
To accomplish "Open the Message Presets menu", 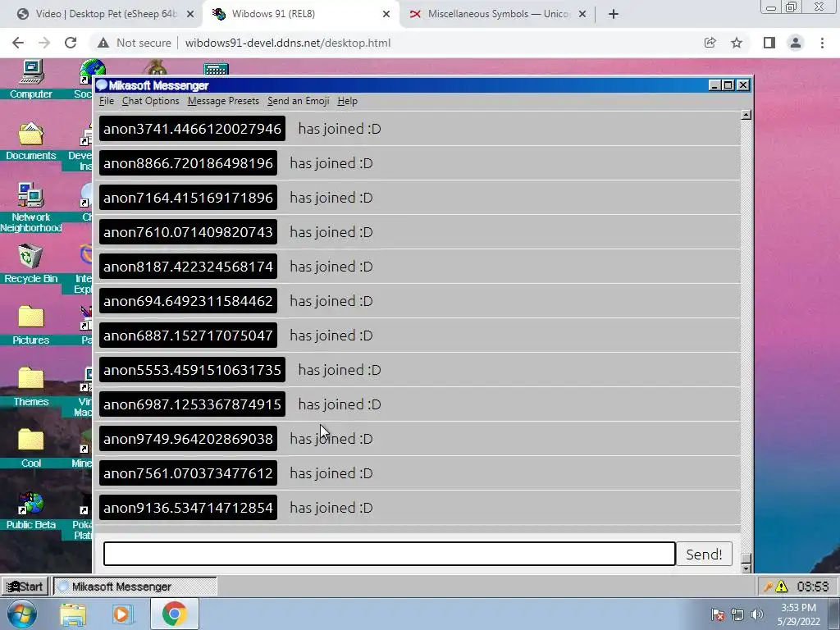I will (223, 101).
